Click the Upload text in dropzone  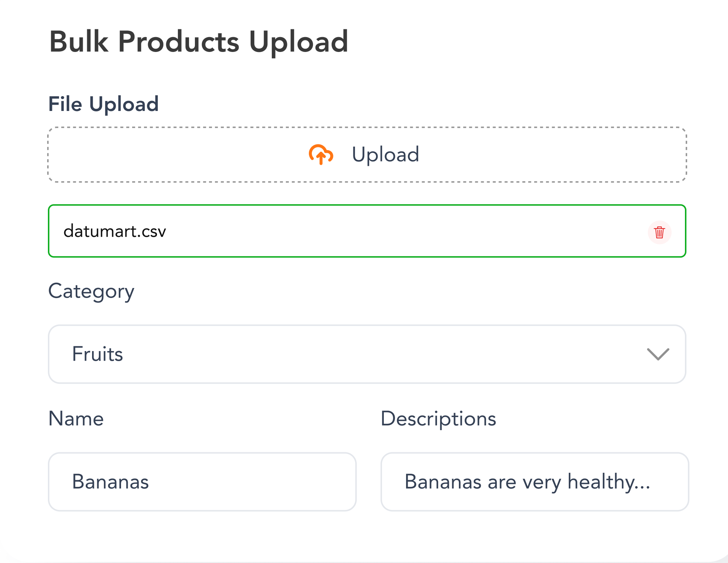(385, 154)
